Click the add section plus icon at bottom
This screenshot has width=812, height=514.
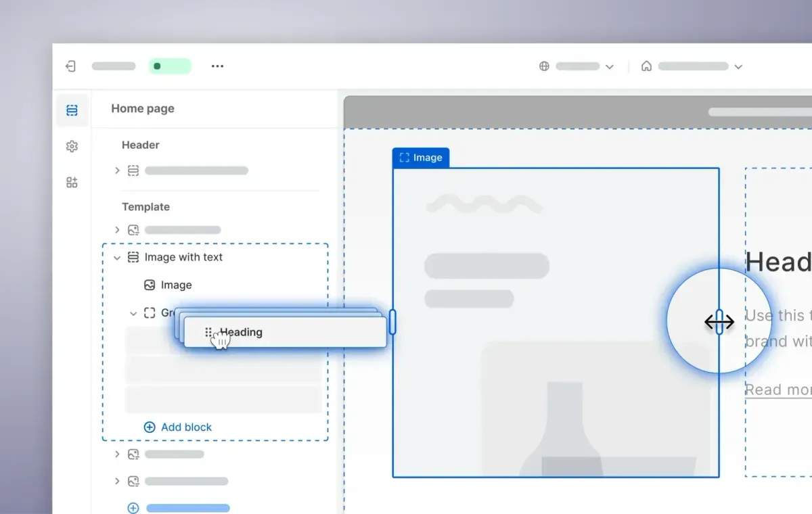click(133, 508)
